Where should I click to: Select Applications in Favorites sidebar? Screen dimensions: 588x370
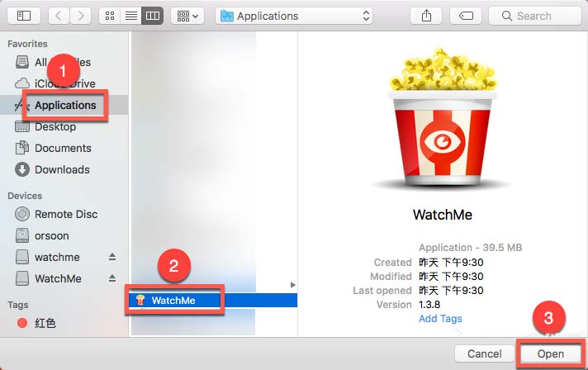pyautogui.click(x=65, y=106)
